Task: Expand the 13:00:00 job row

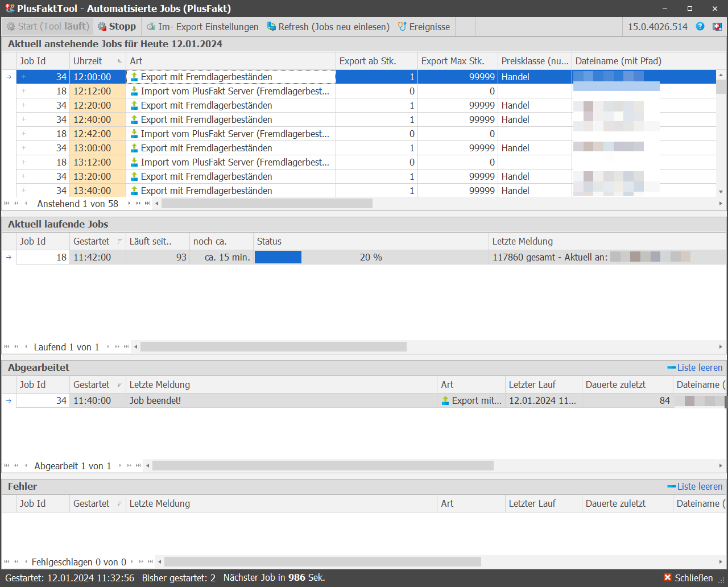Action: [x=23, y=148]
